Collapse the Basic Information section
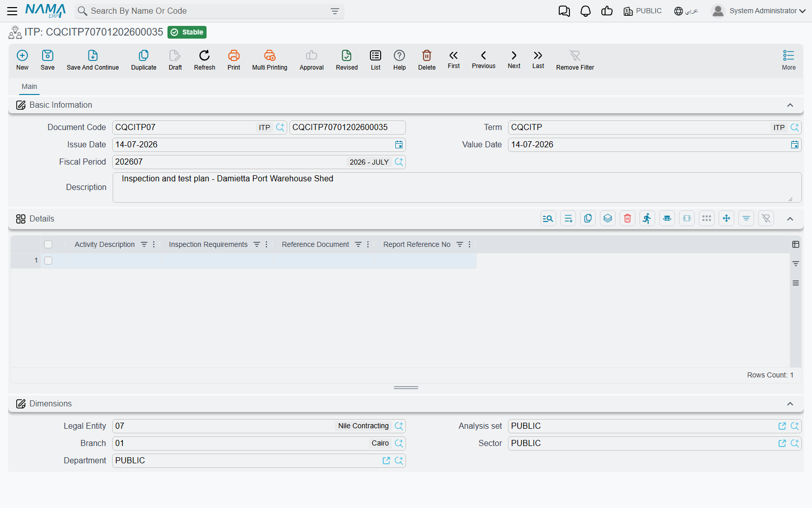 [x=790, y=105]
